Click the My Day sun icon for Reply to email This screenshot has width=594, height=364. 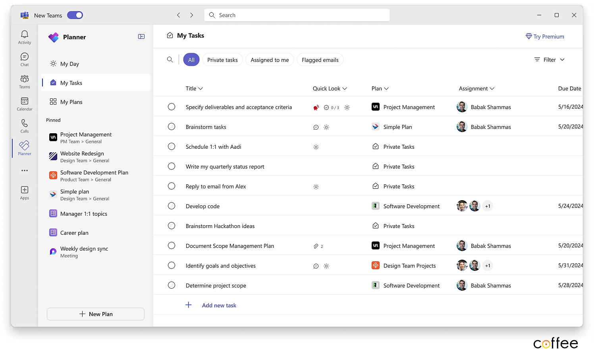pyautogui.click(x=316, y=187)
